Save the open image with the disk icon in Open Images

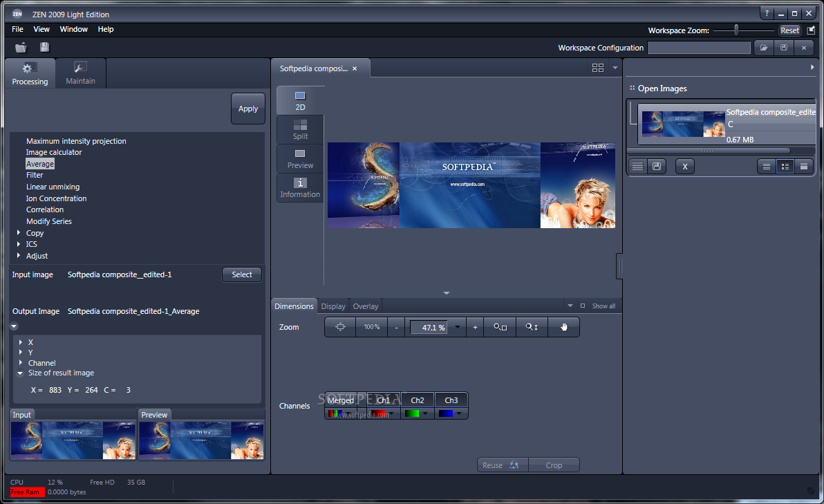[x=656, y=167]
